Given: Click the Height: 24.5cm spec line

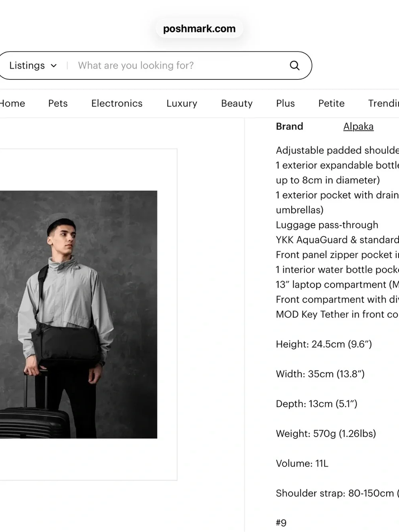Looking at the screenshot, I should [x=324, y=344].
